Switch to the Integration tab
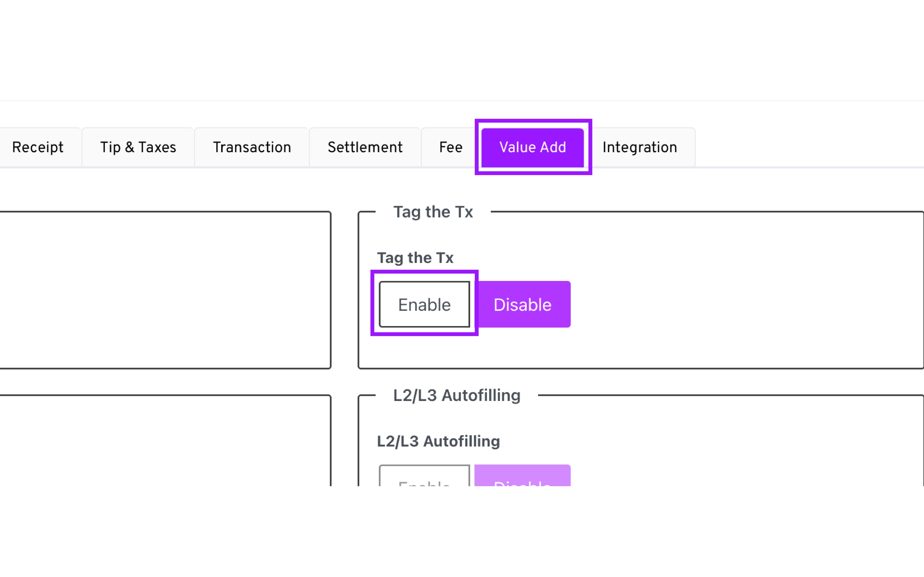This screenshot has width=924, height=577. click(640, 147)
